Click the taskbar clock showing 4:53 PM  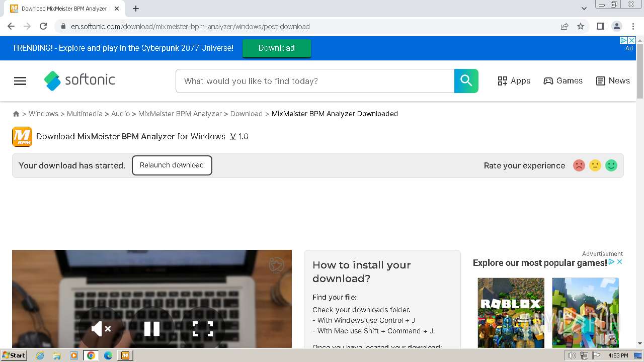(x=618, y=355)
